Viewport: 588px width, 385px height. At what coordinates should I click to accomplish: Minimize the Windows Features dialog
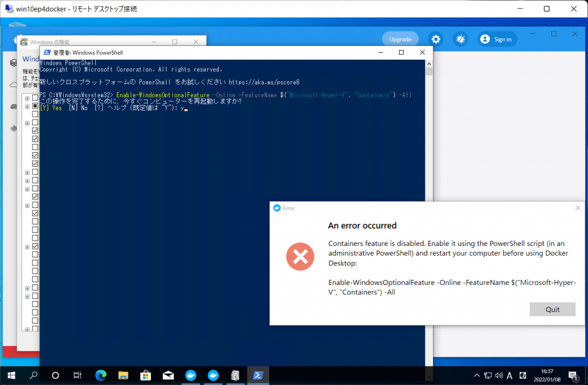pos(154,41)
